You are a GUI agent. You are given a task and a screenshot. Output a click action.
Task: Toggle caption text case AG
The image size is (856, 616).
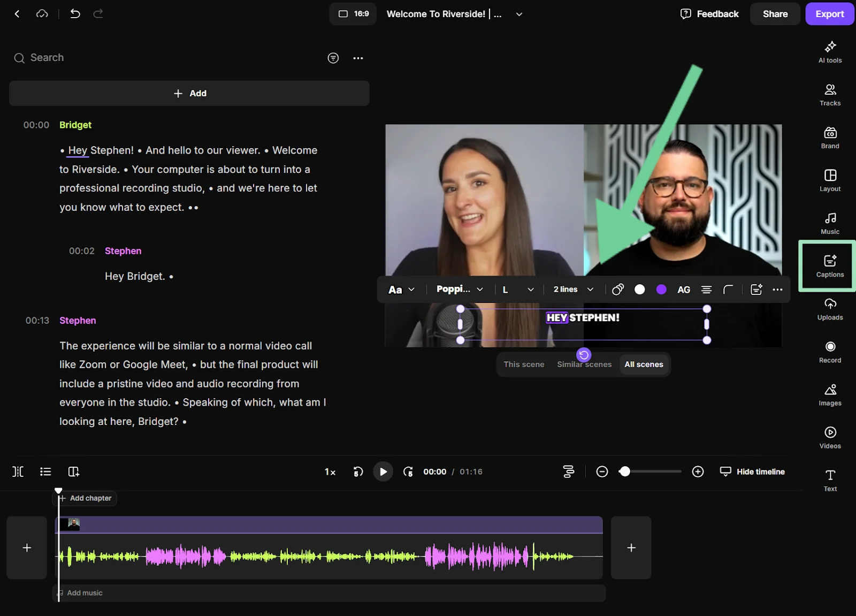coord(684,290)
